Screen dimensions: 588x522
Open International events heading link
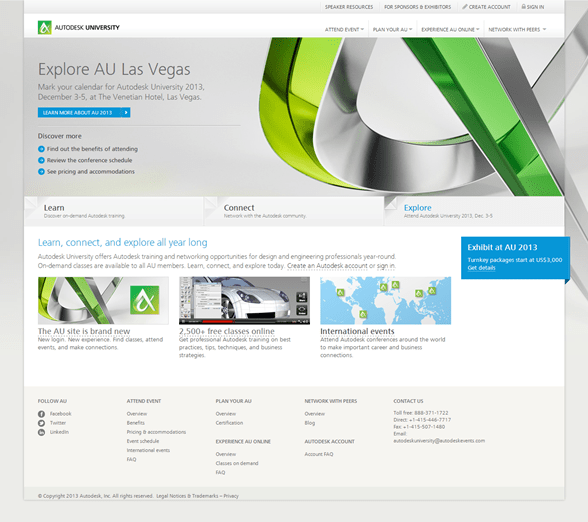357,331
